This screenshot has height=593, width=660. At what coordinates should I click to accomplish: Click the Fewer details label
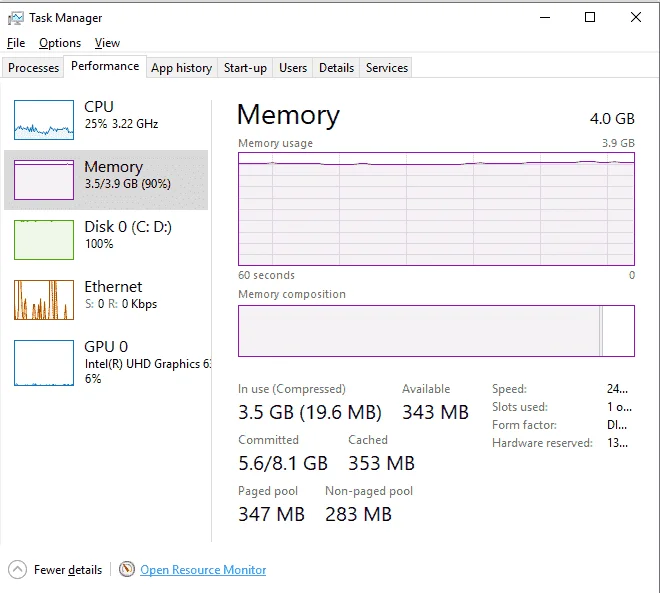tap(68, 569)
